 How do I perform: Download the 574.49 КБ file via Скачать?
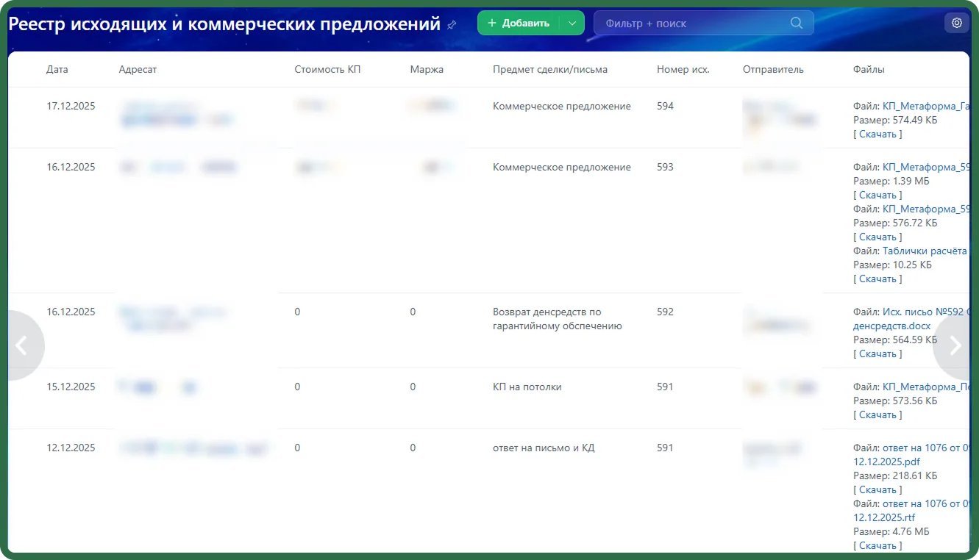coord(878,134)
